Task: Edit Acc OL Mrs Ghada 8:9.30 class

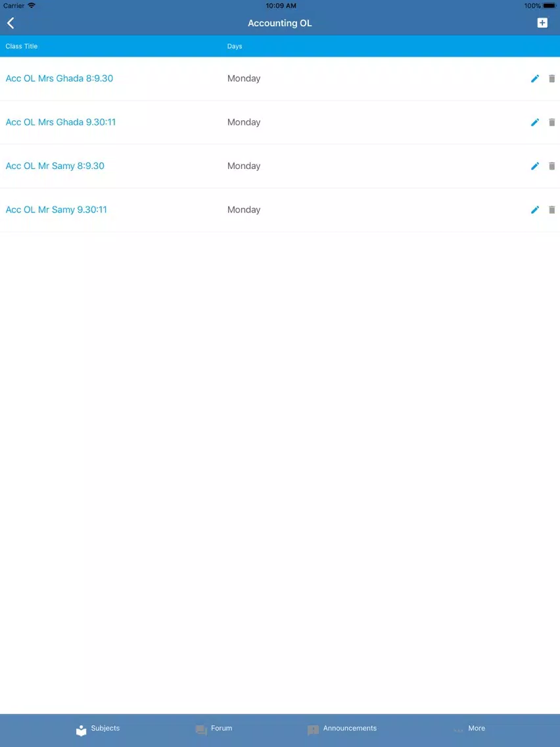Action: (x=535, y=79)
